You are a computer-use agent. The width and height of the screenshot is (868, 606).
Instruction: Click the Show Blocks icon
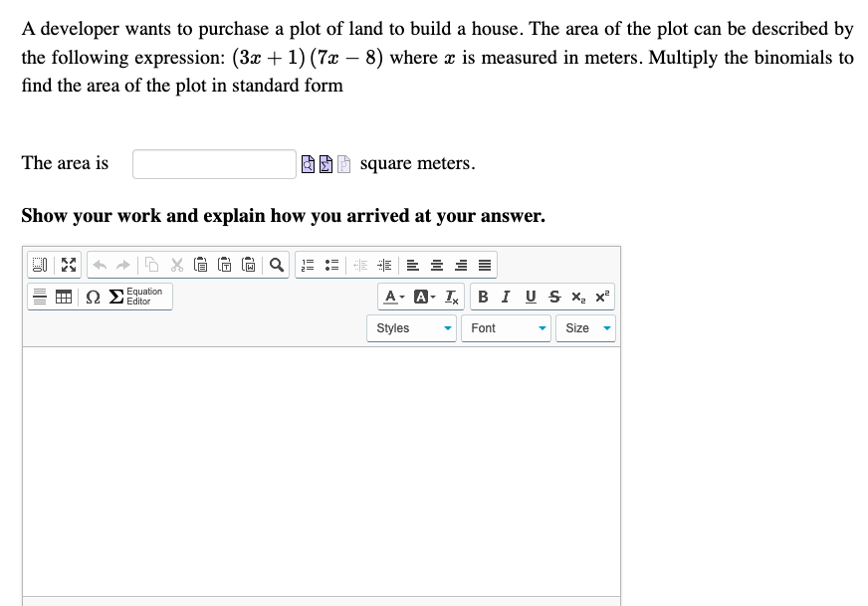(40, 265)
